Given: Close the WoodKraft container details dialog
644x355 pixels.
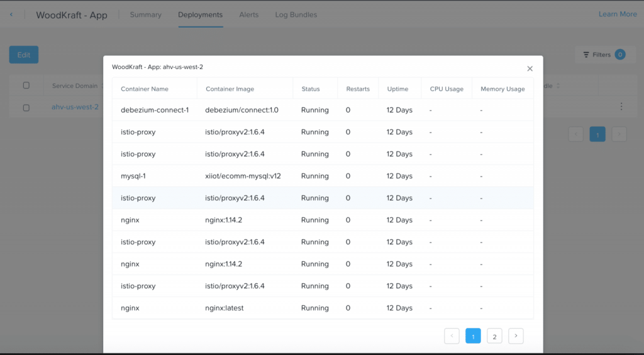Looking at the screenshot, I should tap(530, 68).
